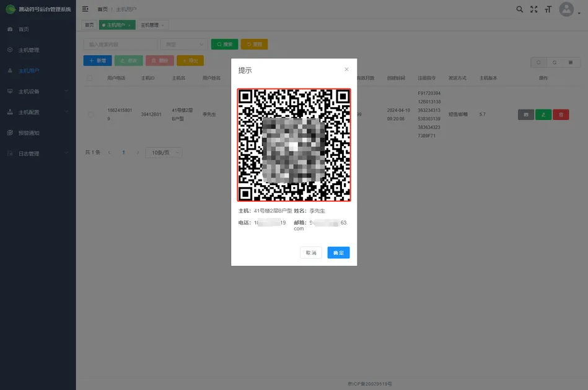The height and width of the screenshot is (390, 588).
Task: Click the 39412B01 host ID cell
Action: [x=151, y=115]
